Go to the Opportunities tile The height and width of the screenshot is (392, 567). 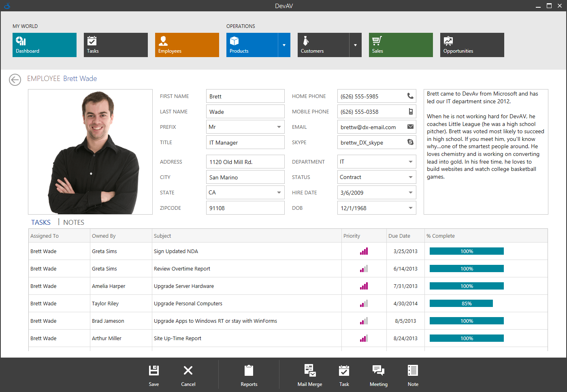click(x=472, y=45)
